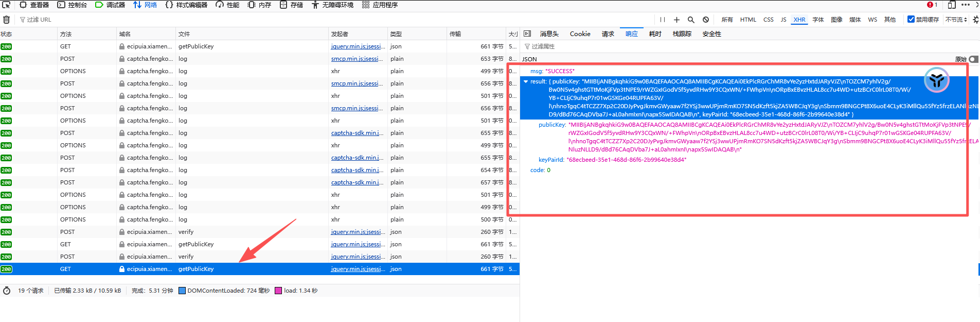Open the 样式编辑器 (Style Editor) panel

[x=186, y=5]
